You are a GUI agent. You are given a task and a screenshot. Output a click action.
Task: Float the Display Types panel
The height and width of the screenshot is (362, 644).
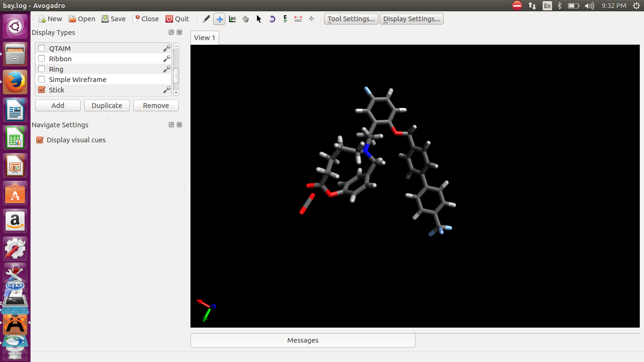tap(171, 33)
